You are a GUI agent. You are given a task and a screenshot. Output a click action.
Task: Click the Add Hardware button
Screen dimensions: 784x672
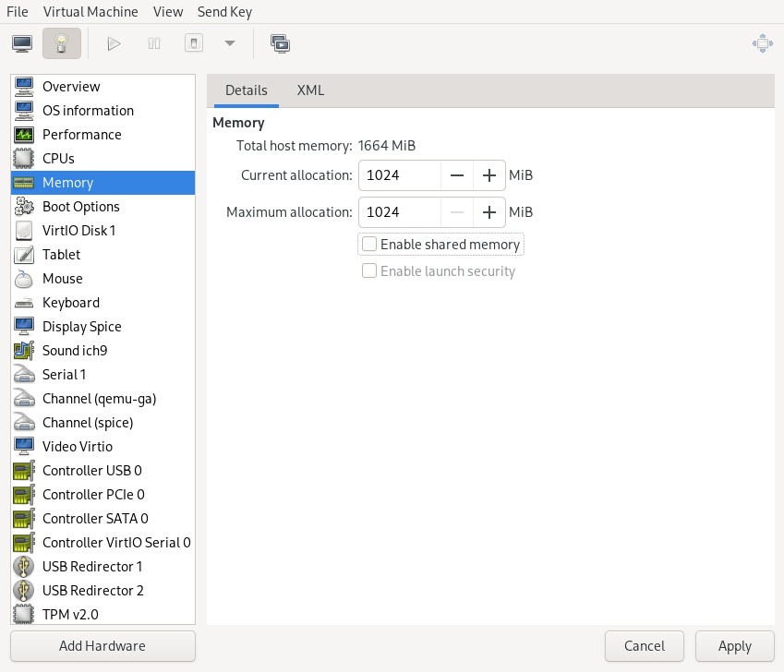(x=102, y=645)
